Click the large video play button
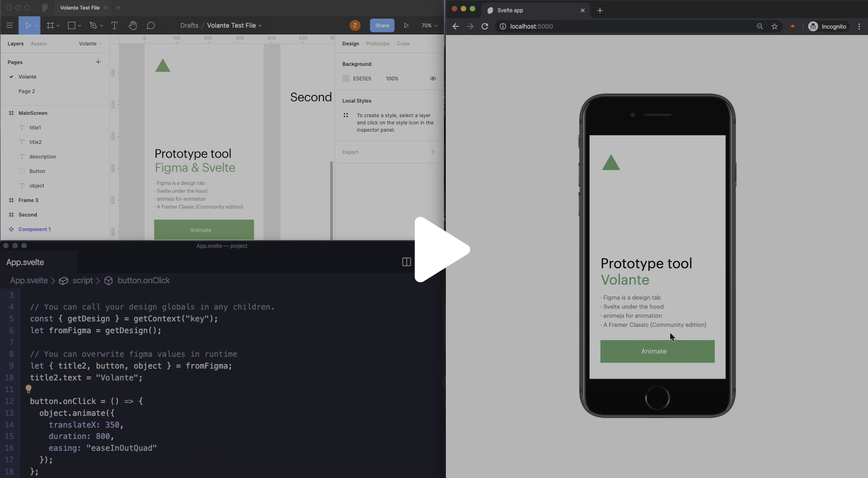The width and height of the screenshot is (868, 478). (442, 250)
